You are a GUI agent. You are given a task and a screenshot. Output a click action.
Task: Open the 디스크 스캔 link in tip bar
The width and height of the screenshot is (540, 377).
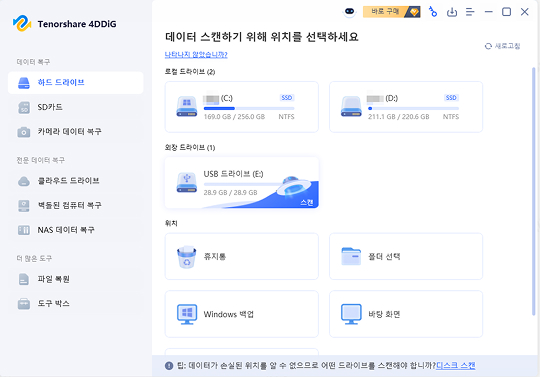click(456, 365)
